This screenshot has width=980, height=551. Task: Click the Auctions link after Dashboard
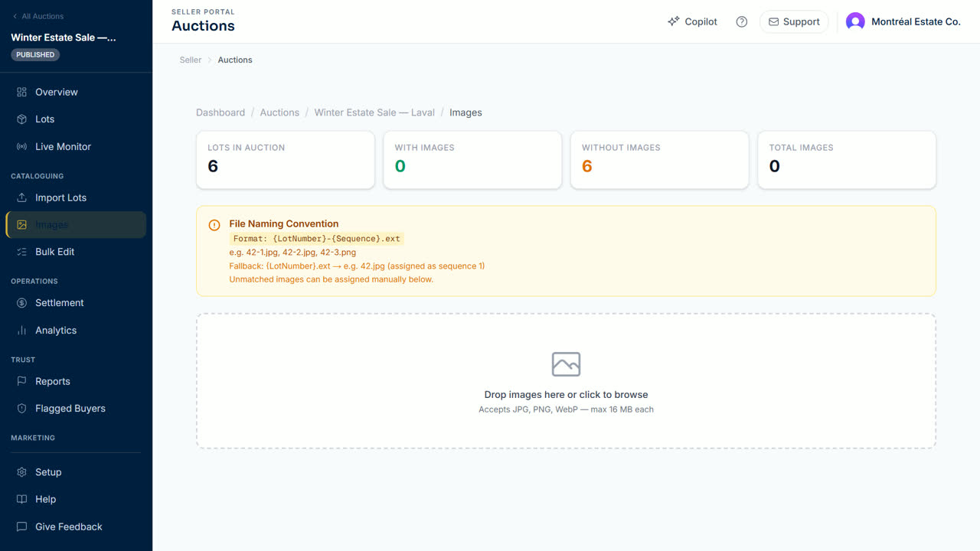(279, 112)
